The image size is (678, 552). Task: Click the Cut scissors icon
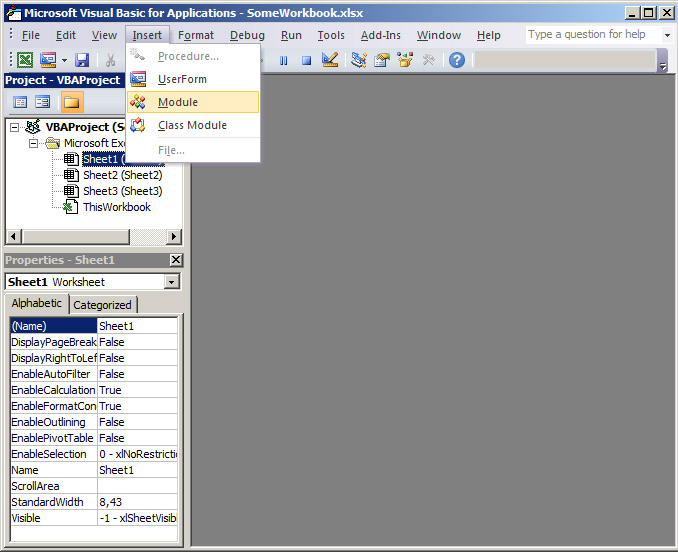110,60
